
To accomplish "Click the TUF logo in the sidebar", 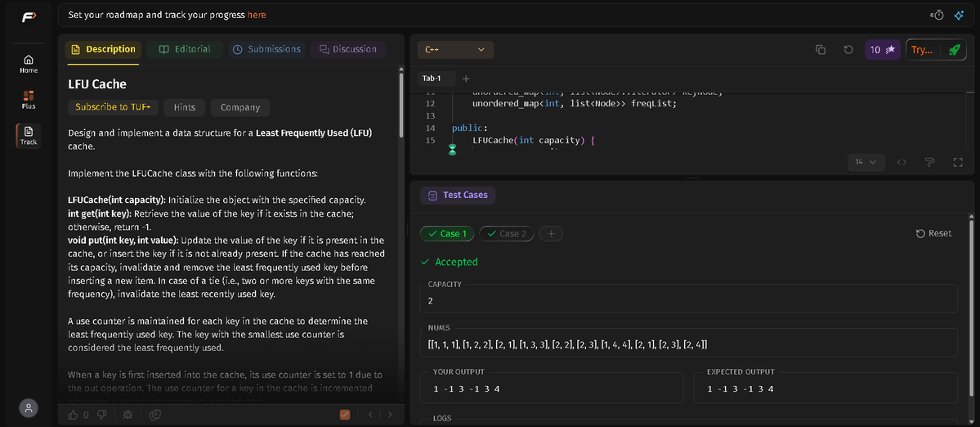I will click(x=29, y=17).
